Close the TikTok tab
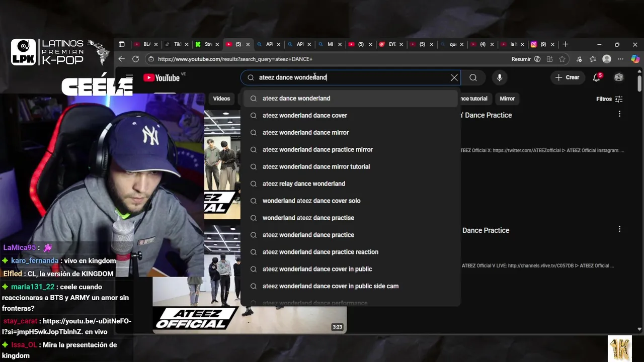644x362 pixels. [187, 44]
